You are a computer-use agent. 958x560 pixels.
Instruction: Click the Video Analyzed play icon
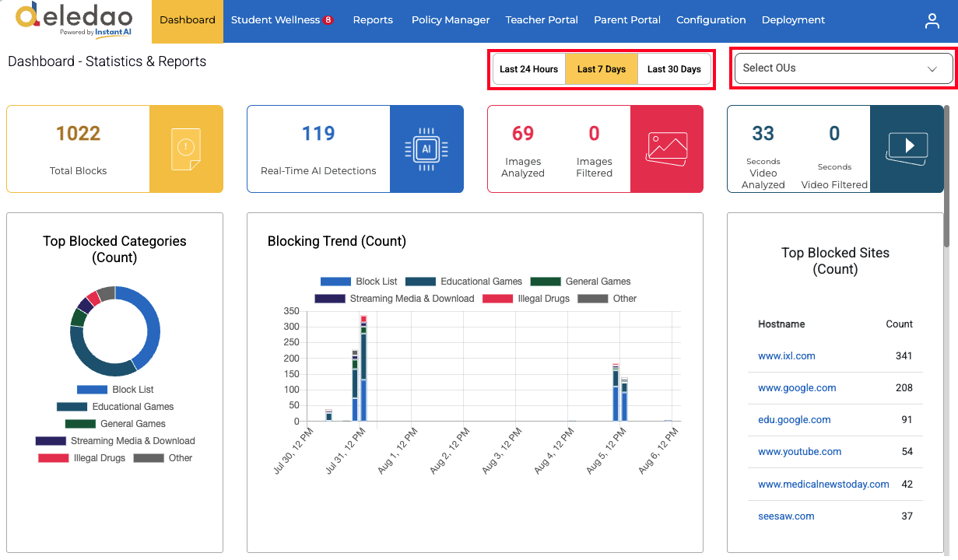click(907, 149)
